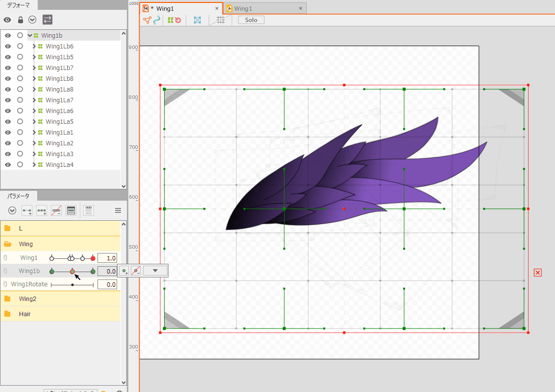Screen dimensions: 555x392
Task: Expand the Wing1La2 deformer
Action: point(34,143)
